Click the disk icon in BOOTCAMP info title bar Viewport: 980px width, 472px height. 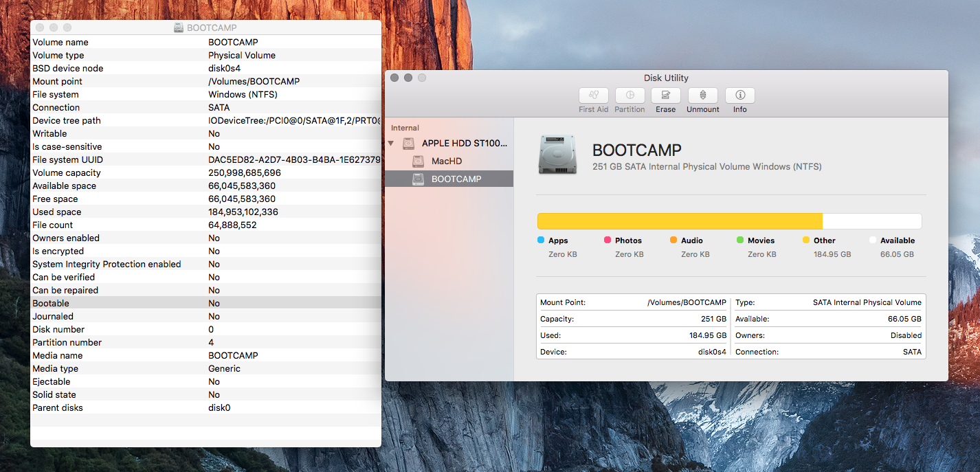point(179,27)
